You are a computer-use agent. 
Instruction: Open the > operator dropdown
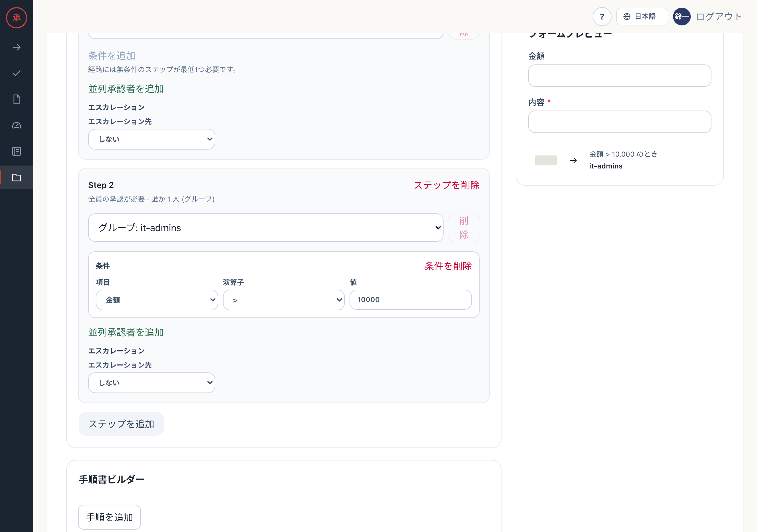pos(284,300)
